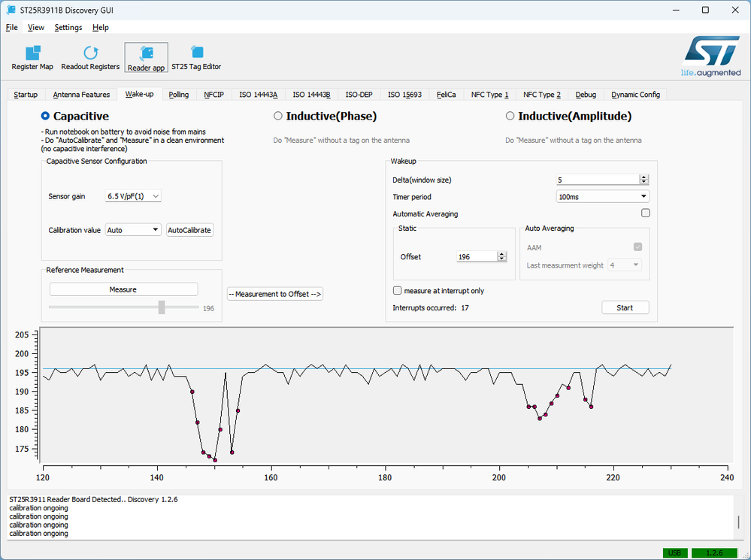Click the Offset value input field
751x560 pixels.
tap(477, 257)
